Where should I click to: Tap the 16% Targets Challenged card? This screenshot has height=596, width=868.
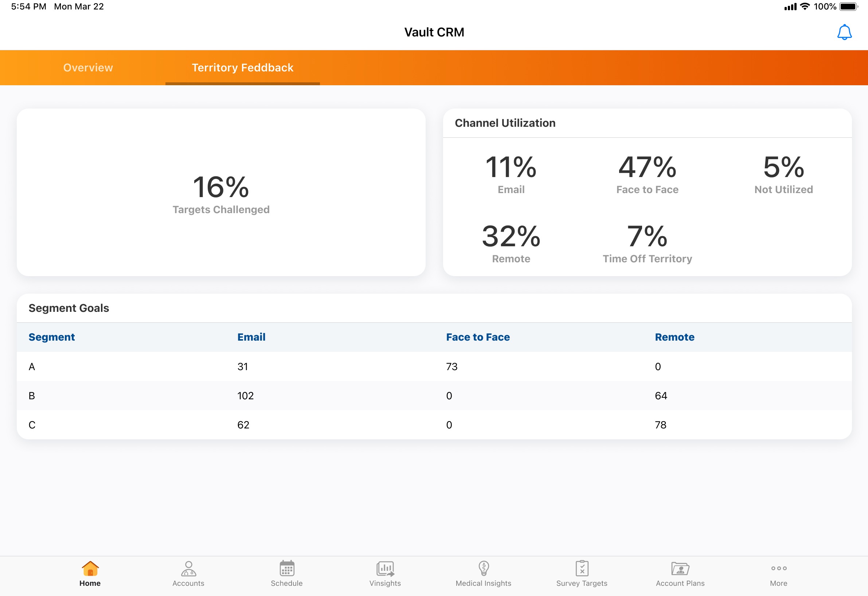[x=221, y=193]
